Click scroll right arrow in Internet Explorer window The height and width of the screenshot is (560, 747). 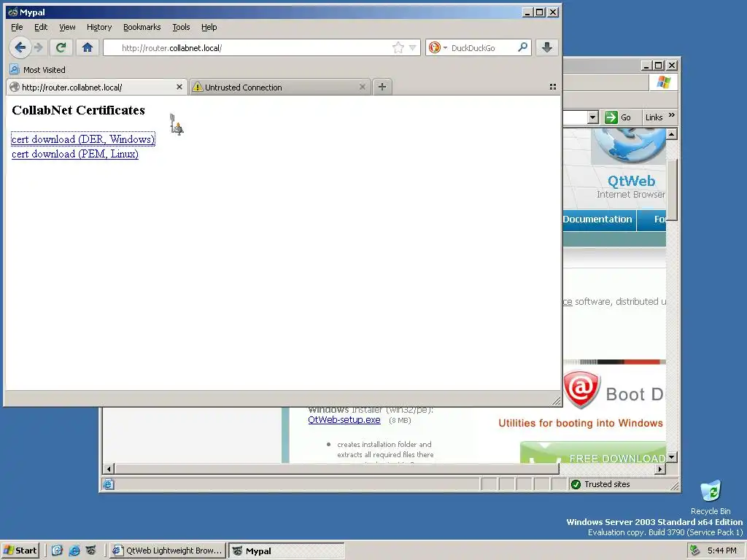point(659,469)
